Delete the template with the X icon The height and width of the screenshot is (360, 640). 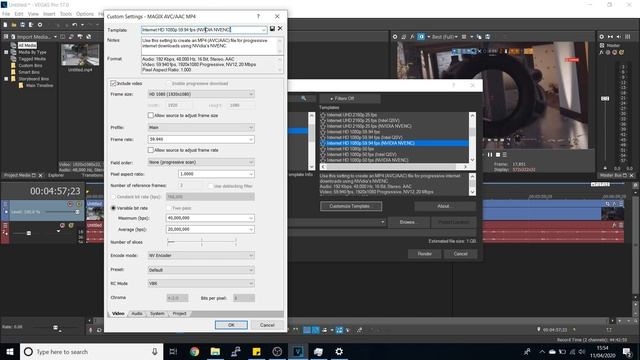[x=280, y=29]
